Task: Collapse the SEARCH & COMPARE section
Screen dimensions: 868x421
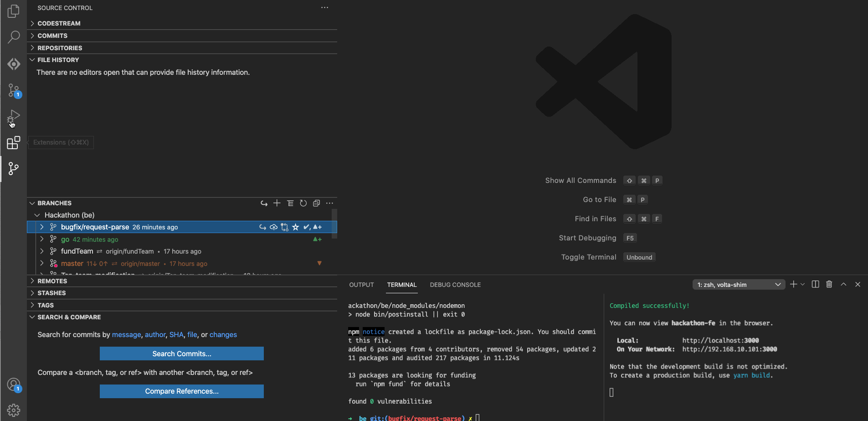Action: point(182,317)
